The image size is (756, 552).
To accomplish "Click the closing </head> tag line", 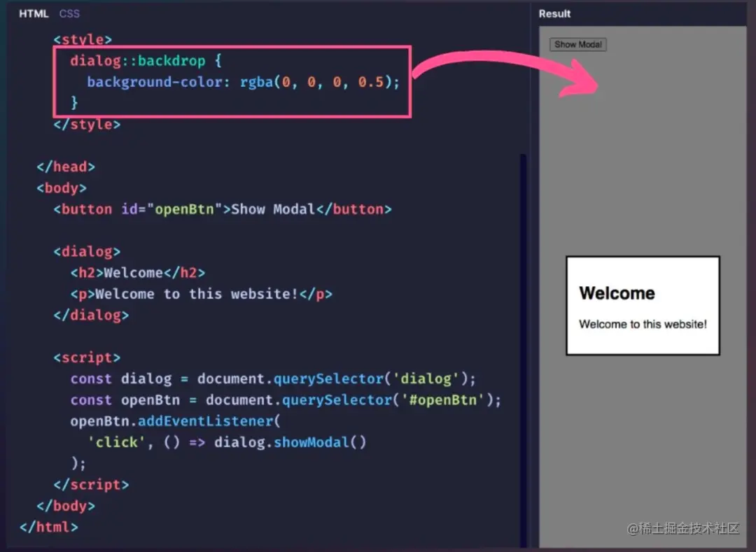I will 66,167.
